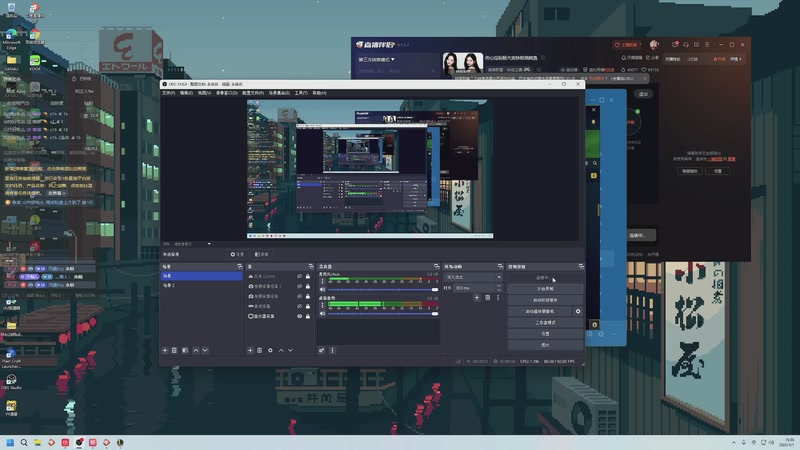This screenshot has width=800, height=450.
Task: Move the scene down with the down arrow
Action: [x=205, y=351]
